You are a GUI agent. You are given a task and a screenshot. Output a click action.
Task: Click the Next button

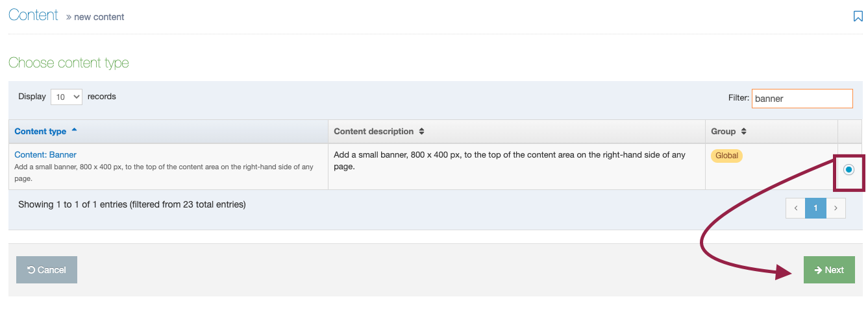[829, 270]
